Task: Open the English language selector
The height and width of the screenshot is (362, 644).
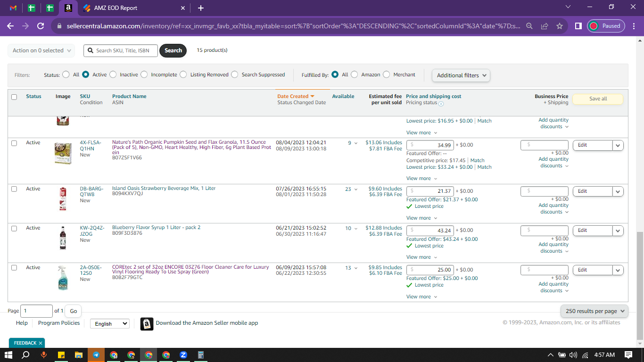Action: 109,324
